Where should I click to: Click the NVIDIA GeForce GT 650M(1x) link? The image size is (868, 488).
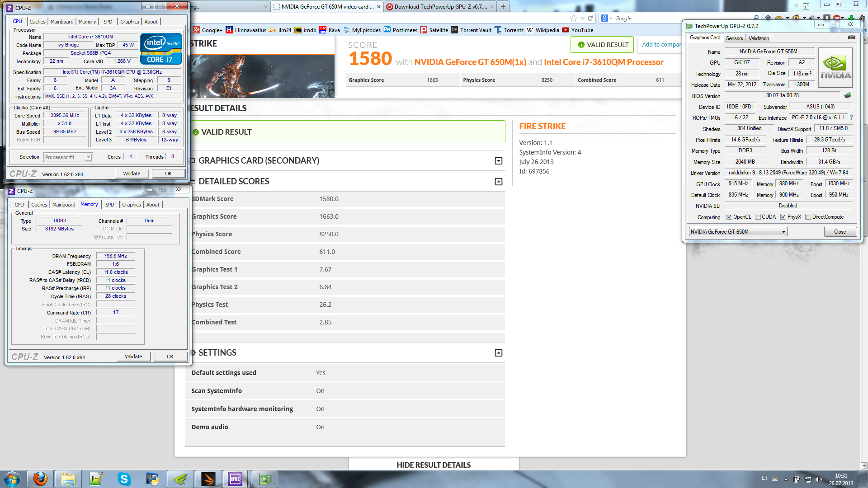pos(470,62)
